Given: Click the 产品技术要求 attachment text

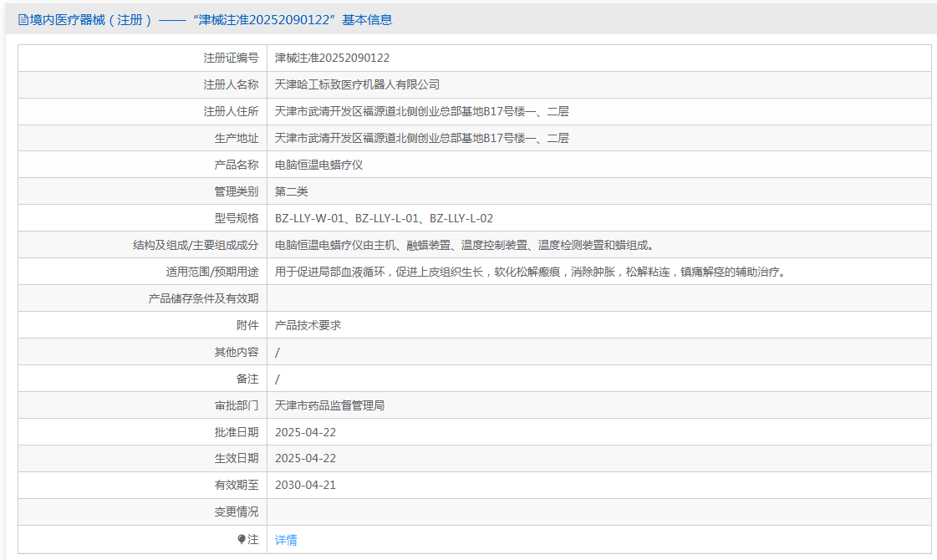Looking at the screenshot, I should click(308, 326).
